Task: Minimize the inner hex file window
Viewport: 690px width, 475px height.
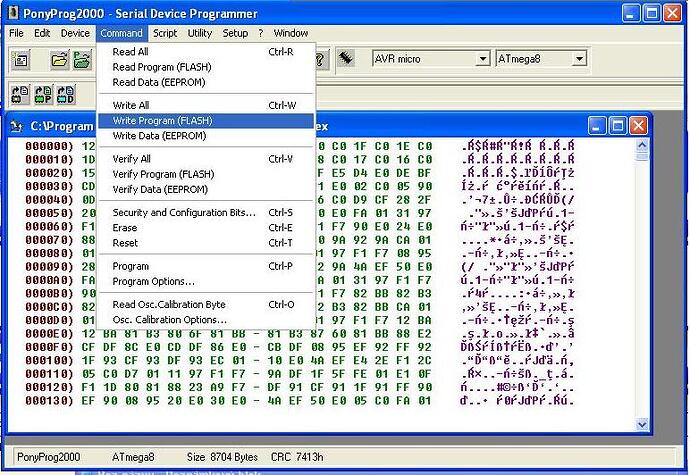Action: (x=596, y=126)
